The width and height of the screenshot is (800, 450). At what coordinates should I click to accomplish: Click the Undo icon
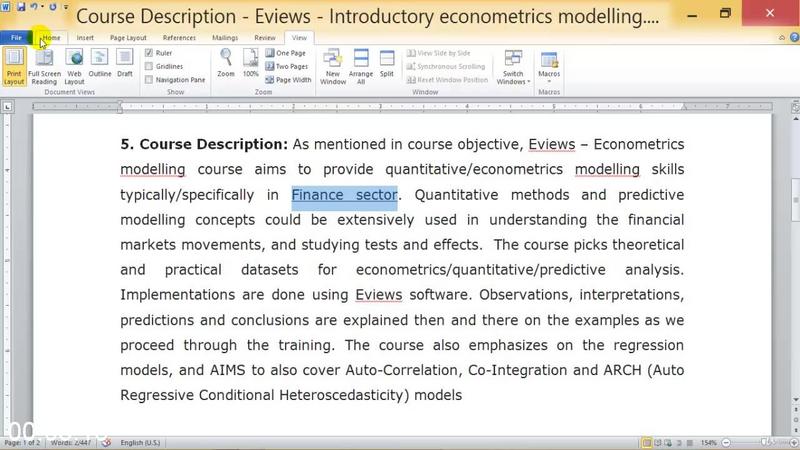tap(34, 7)
